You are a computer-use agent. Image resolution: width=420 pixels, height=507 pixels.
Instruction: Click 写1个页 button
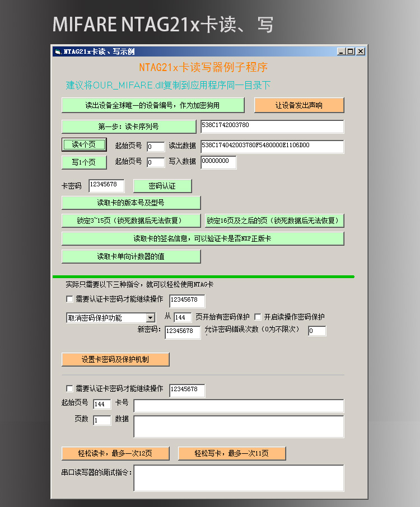click(84, 162)
